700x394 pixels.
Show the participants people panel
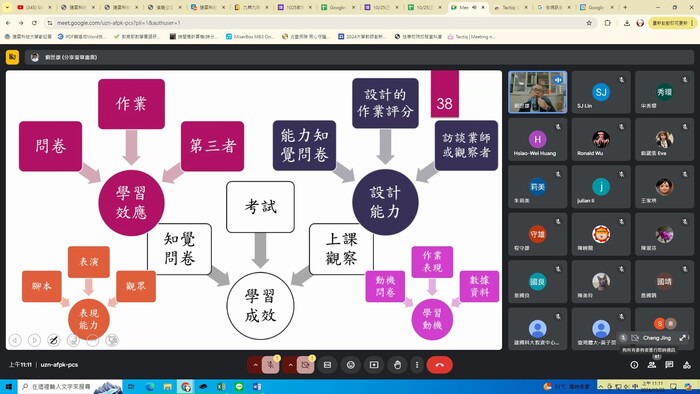point(652,365)
